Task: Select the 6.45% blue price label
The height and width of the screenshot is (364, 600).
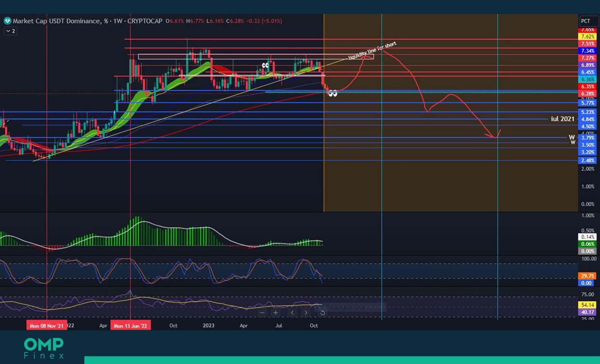Action: tap(588, 72)
